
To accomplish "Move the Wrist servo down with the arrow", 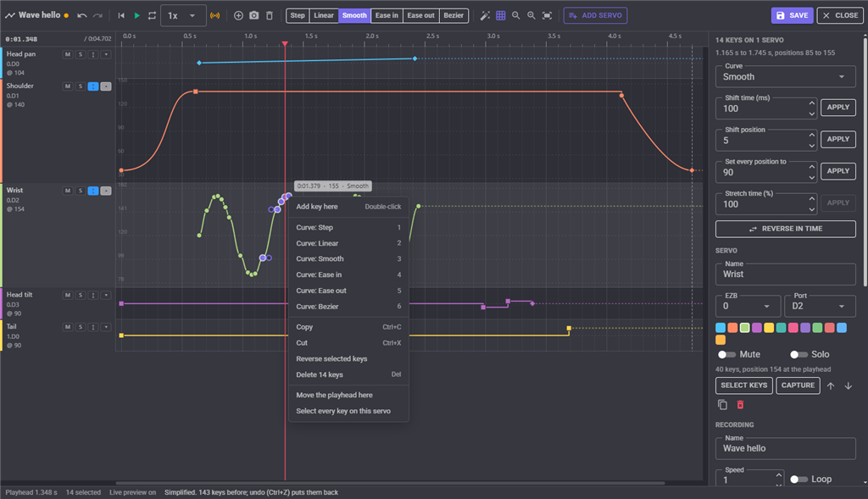I will 848,386.
